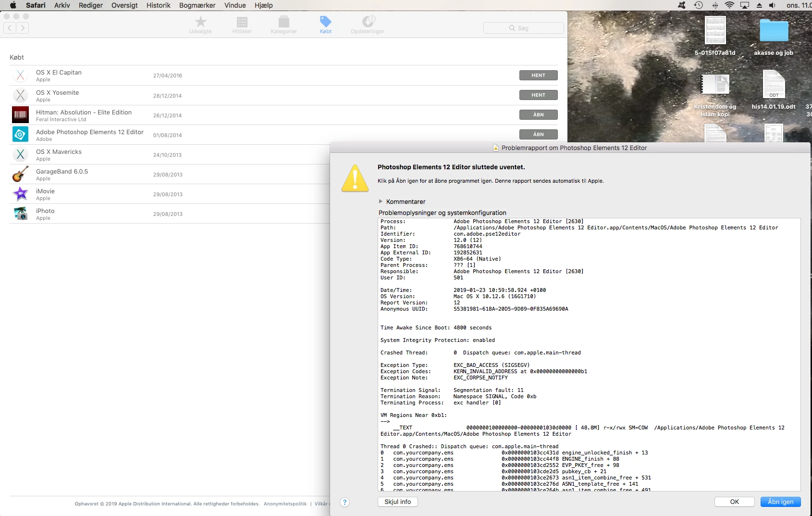Image resolution: width=812 pixels, height=516 pixels.
Task: Click the 27/04/2016 purchase date
Action: point(168,76)
